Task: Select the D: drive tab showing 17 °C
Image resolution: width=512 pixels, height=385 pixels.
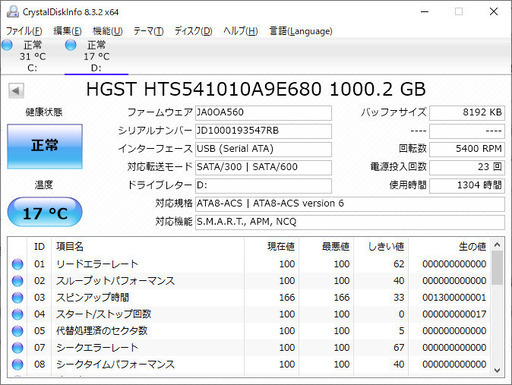Action: (96, 56)
